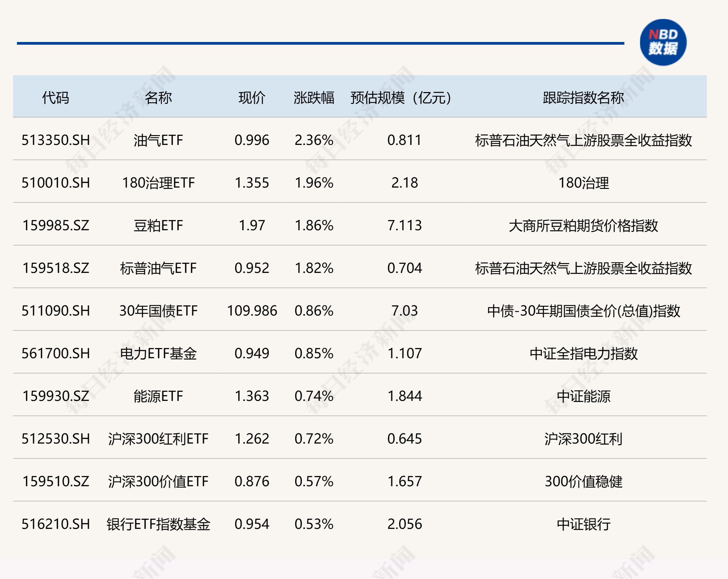Click the change value 0.72%
728x579 pixels.
pos(314,439)
